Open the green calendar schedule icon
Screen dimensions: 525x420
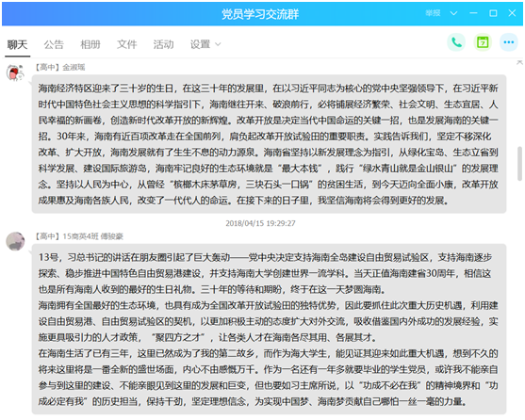[x=483, y=42]
